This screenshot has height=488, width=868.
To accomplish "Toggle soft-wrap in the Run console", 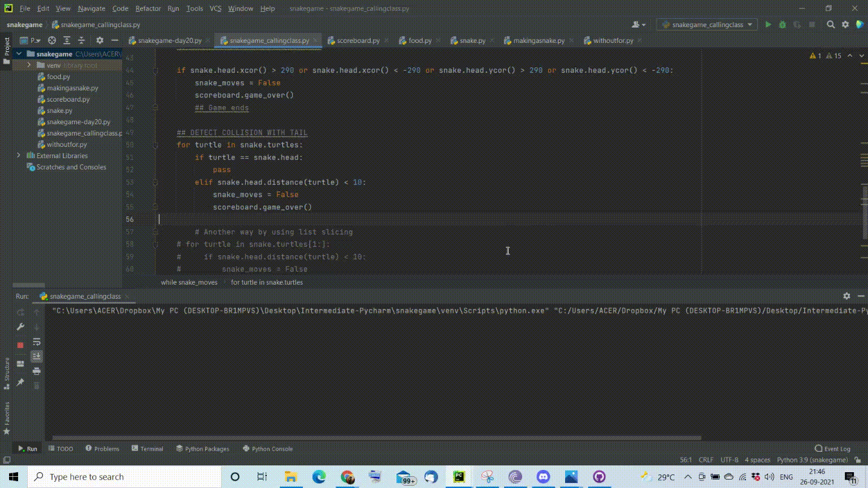I will tap(37, 342).
